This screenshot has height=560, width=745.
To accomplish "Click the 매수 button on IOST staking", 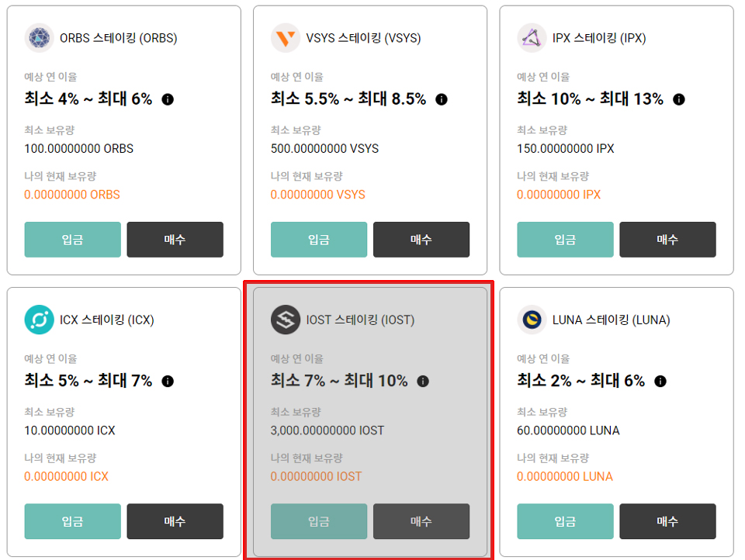I will click(421, 521).
